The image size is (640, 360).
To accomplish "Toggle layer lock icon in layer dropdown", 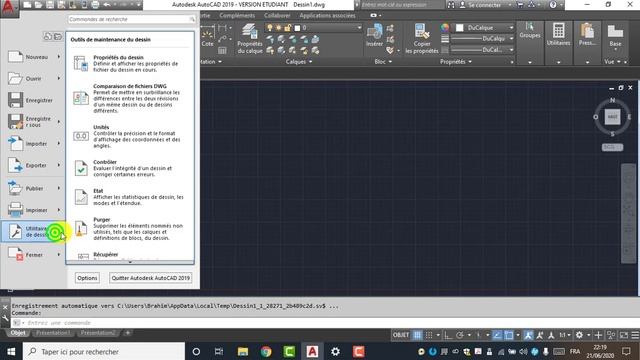I will (288, 28).
